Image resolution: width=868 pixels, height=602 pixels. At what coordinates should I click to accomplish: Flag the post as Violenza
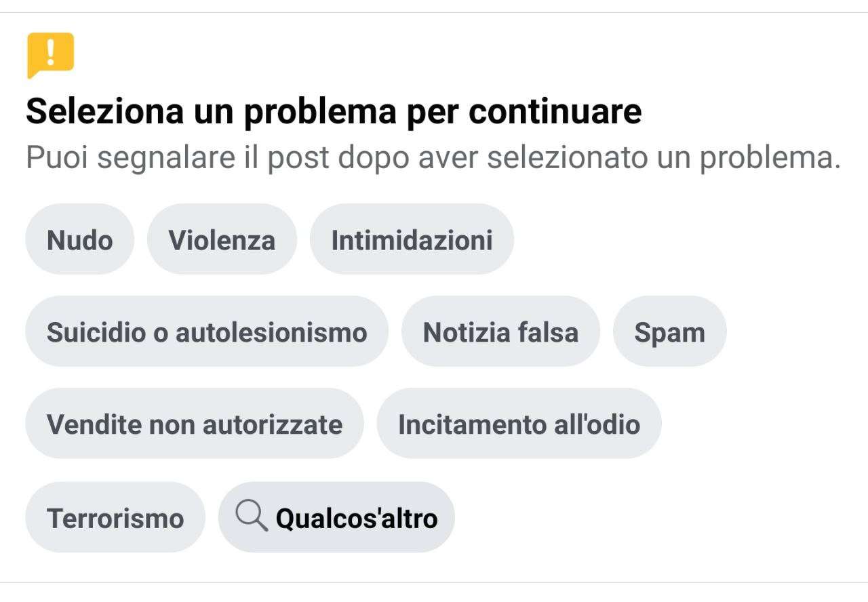click(222, 239)
